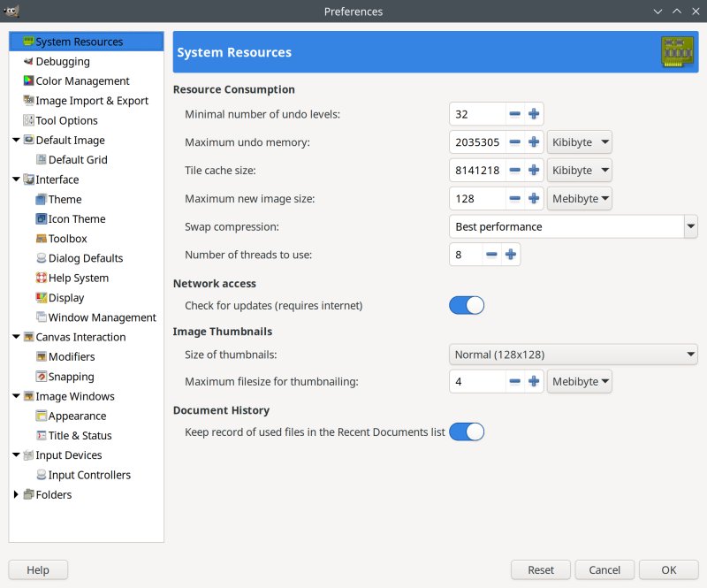707x588 pixels.
Task: Click the Icon Theme page icon
Action: [x=41, y=219]
